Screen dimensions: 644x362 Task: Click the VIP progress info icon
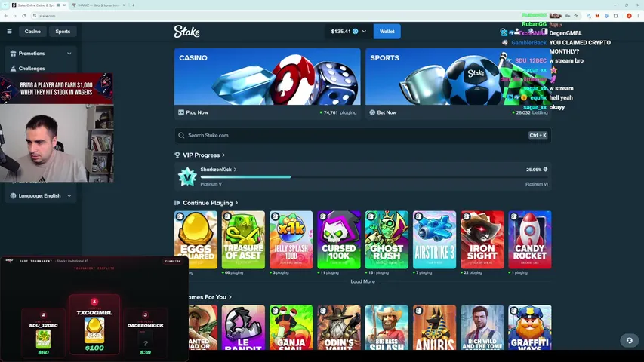(545, 170)
